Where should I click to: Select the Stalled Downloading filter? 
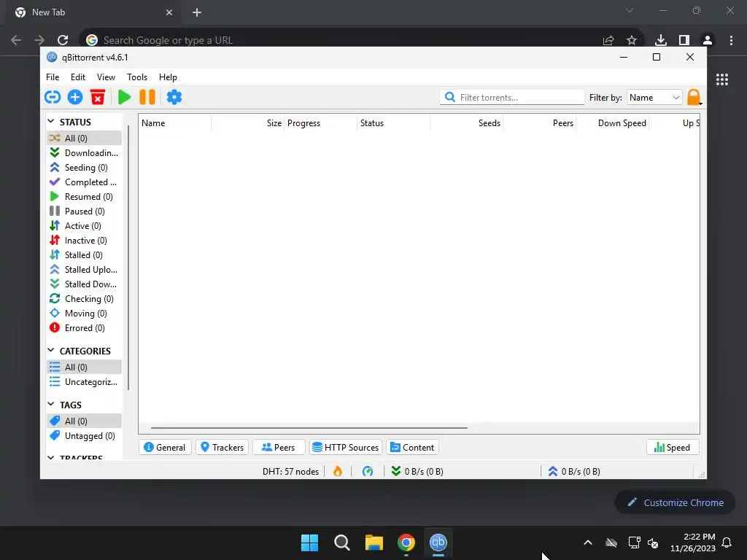pos(85,284)
